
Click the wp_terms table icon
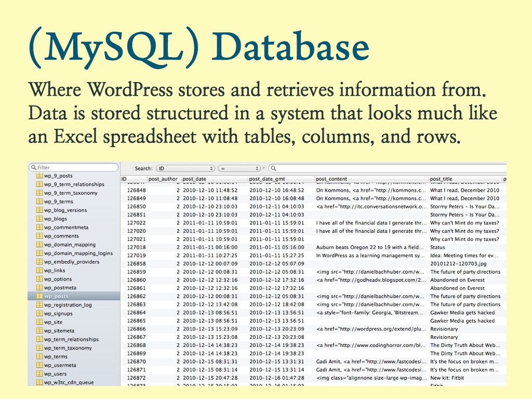click(39, 356)
